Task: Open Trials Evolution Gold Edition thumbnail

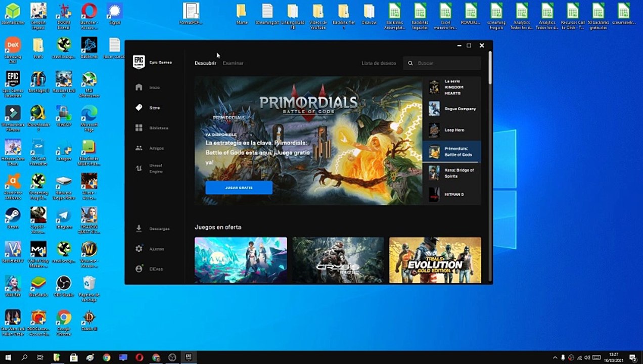Action: click(x=435, y=260)
